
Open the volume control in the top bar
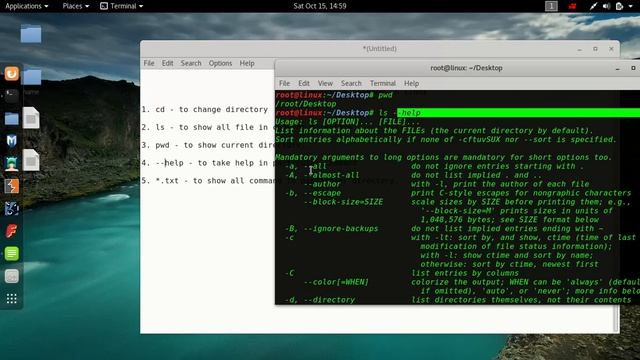[x=607, y=6]
